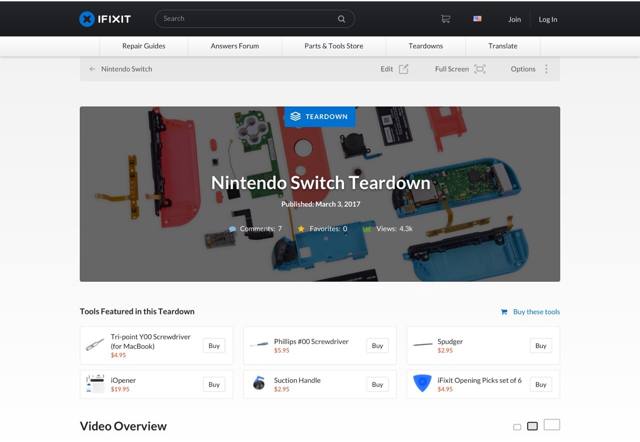Screen dimensions: 640x442
Task: Click Buy for the iOpener
Action: pyautogui.click(x=213, y=384)
